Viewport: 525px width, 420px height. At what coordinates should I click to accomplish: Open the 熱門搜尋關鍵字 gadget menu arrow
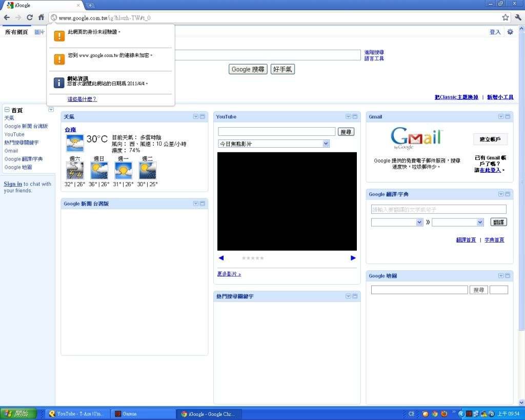point(348,296)
